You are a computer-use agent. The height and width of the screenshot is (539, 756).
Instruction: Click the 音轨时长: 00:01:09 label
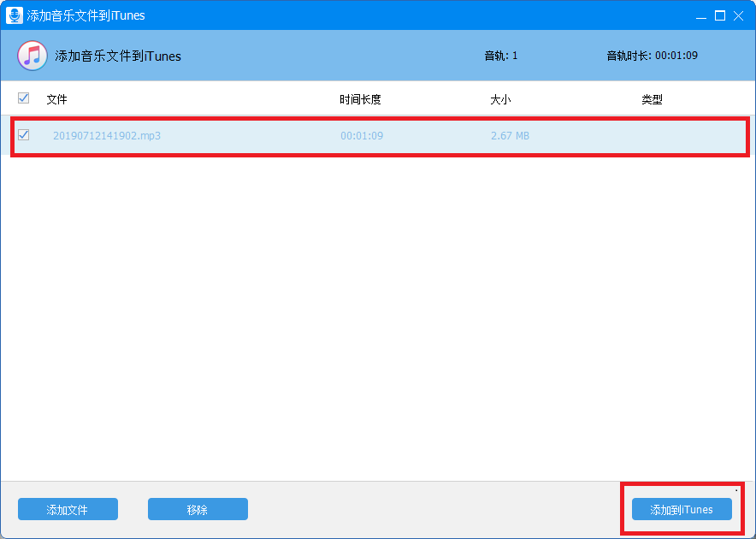click(x=652, y=56)
